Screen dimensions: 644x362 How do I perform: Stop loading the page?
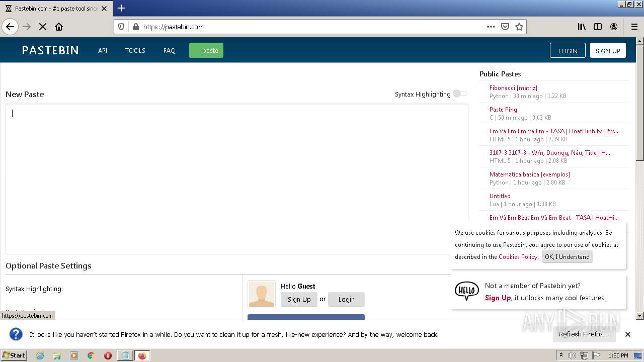43,27
